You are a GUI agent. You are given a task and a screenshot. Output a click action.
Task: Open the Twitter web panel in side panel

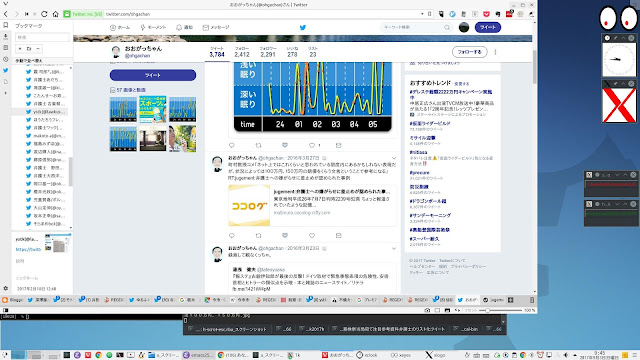(x=5, y=70)
